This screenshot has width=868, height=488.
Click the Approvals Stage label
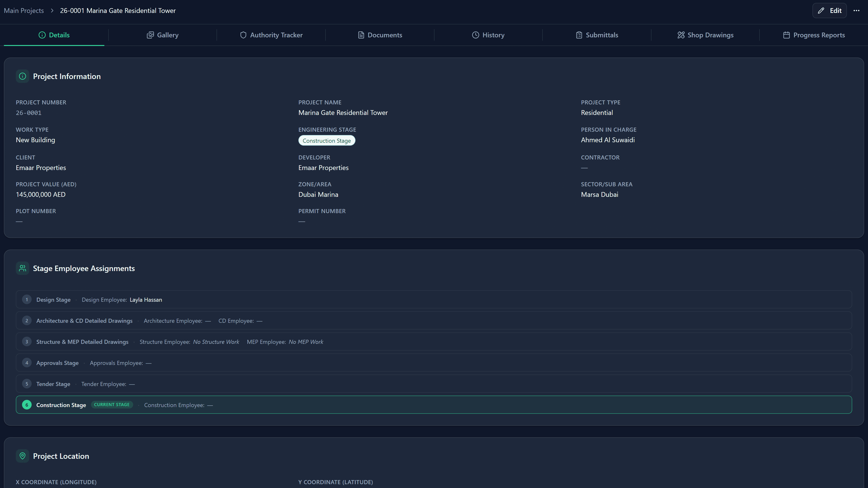[x=57, y=363]
